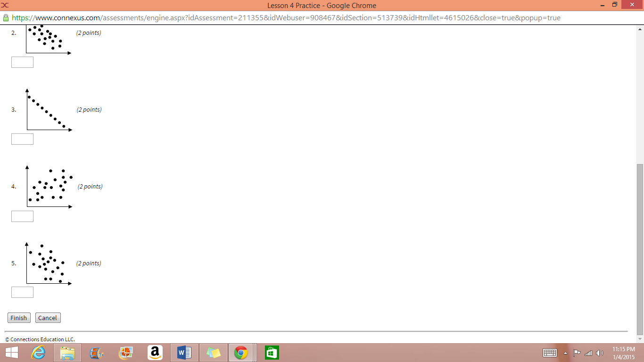Image resolution: width=644 pixels, height=362 pixels.
Task: Open the touch keyboard from the system tray
Action: (550, 353)
